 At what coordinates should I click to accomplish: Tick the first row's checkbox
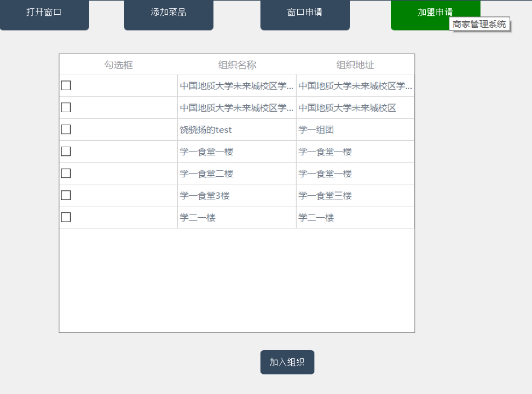pos(66,85)
